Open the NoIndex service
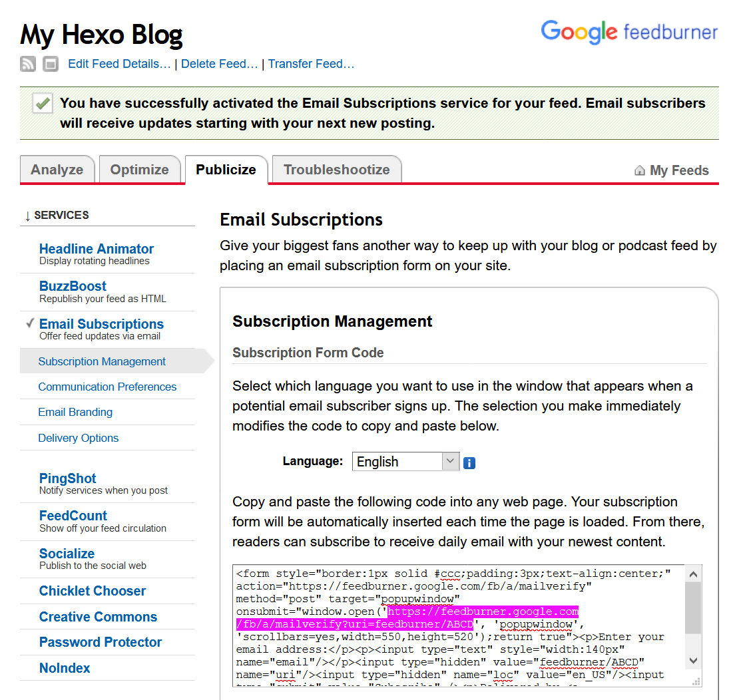The image size is (739, 700). click(65, 668)
